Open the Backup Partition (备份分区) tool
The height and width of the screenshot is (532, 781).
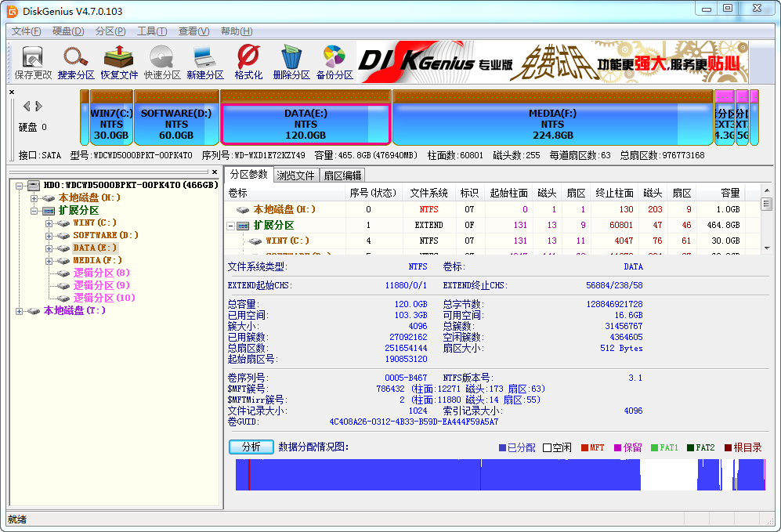(334, 62)
